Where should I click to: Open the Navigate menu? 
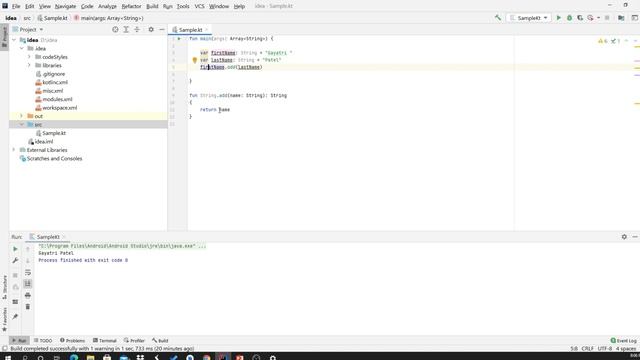[x=65, y=6]
